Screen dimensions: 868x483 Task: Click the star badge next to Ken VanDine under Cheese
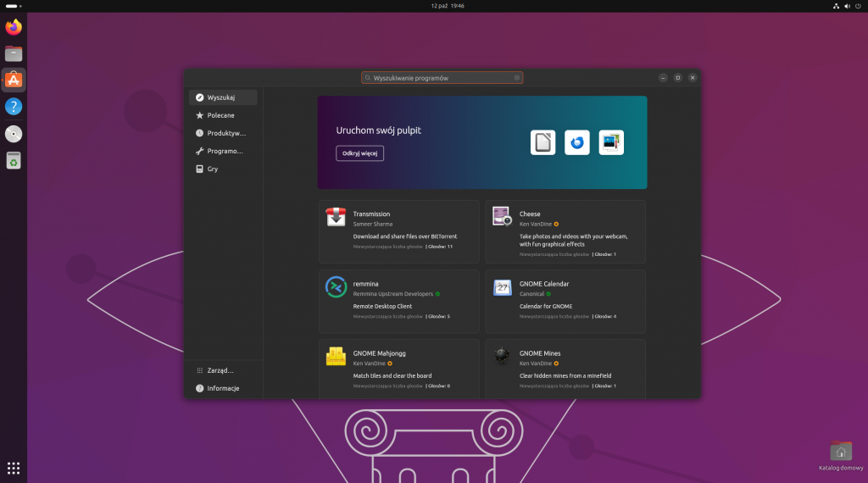(x=556, y=224)
